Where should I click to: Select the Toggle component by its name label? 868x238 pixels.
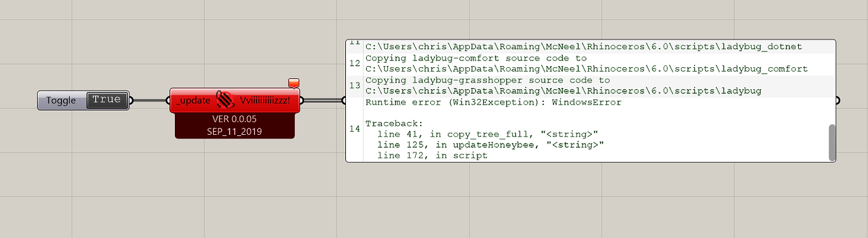61,100
